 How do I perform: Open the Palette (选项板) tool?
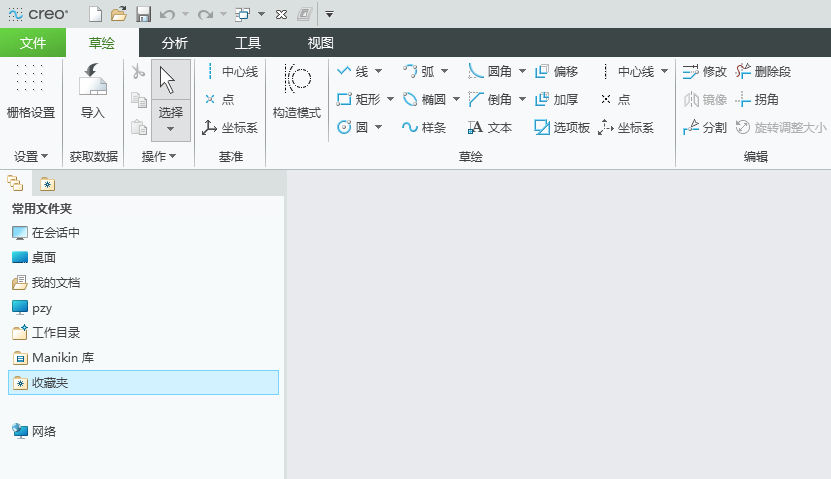pos(562,127)
